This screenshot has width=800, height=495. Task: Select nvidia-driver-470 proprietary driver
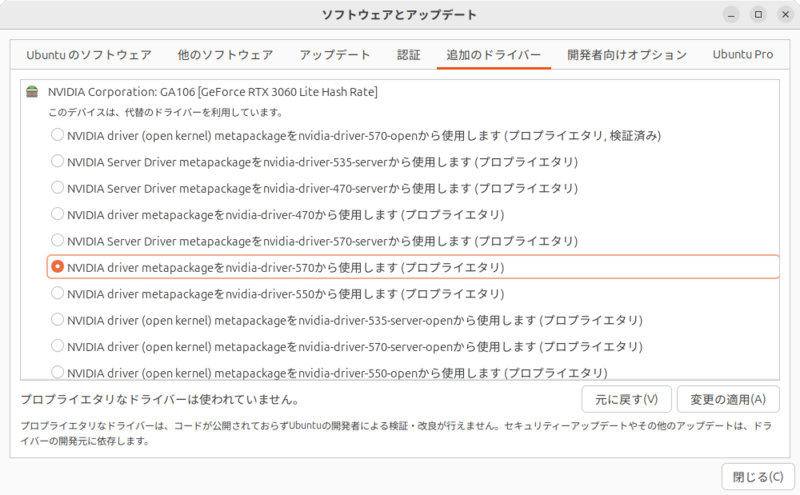[58, 214]
